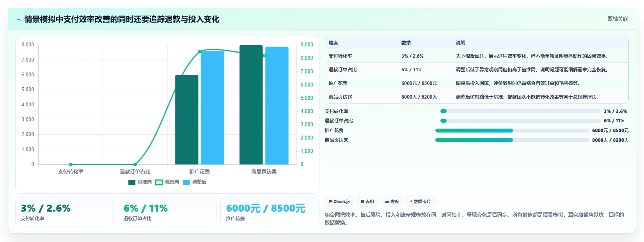644x242 pixels.
Task: Toggle the 观察周 legend series
Action: tap(167, 182)
